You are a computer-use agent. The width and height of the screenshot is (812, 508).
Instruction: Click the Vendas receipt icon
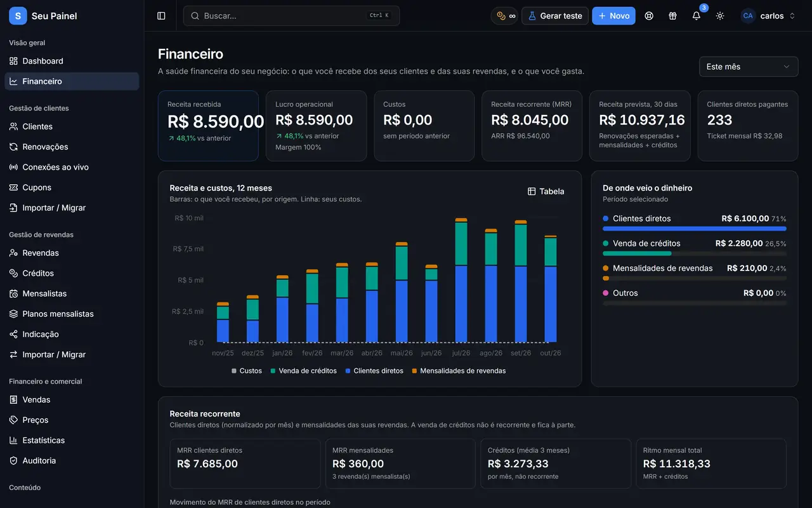tap(13, 399)
